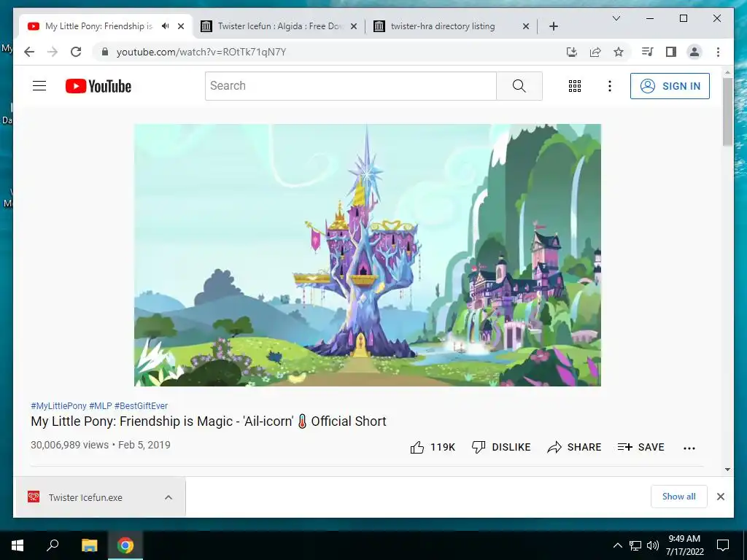Viewport: 747px width, 560px height.
Task: Open YouTube settings three-dot menu
Action: (609, 86)
